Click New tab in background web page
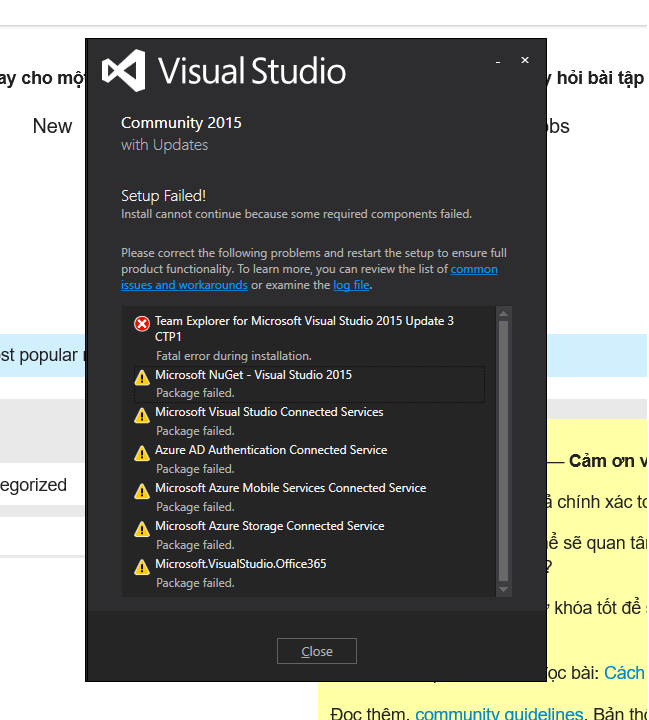649x720 pixels. point(52,126)
